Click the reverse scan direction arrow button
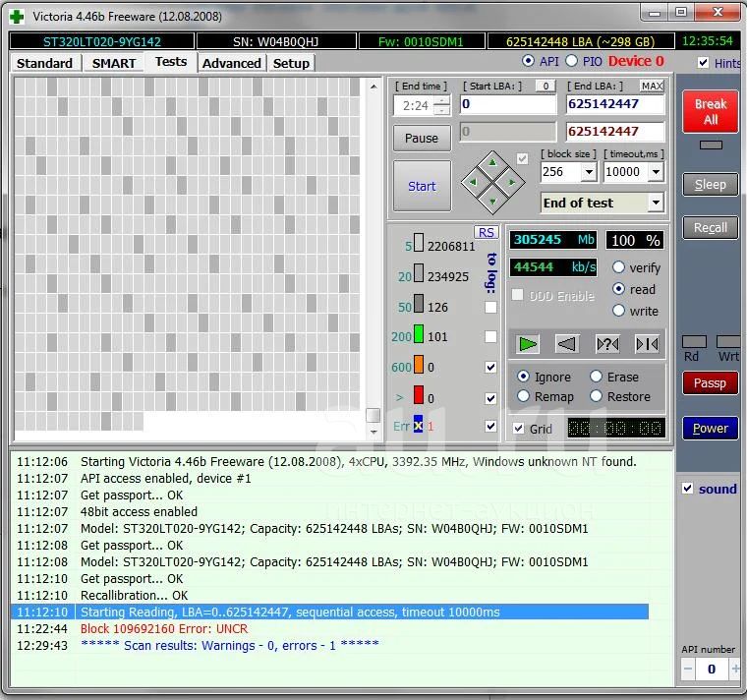 pos(567,343)
